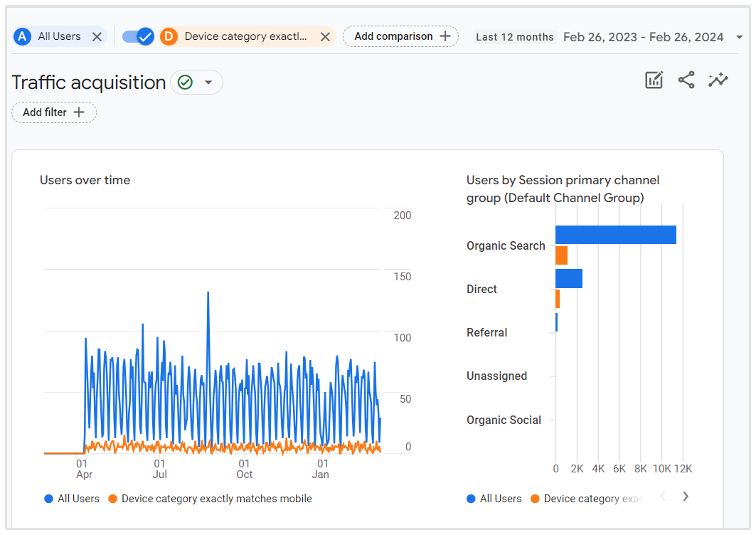Viewport: 756px width, 535px height.
Task: Open the dropdown next to Traffic acquisition title
Action: [x=208, y=83]
